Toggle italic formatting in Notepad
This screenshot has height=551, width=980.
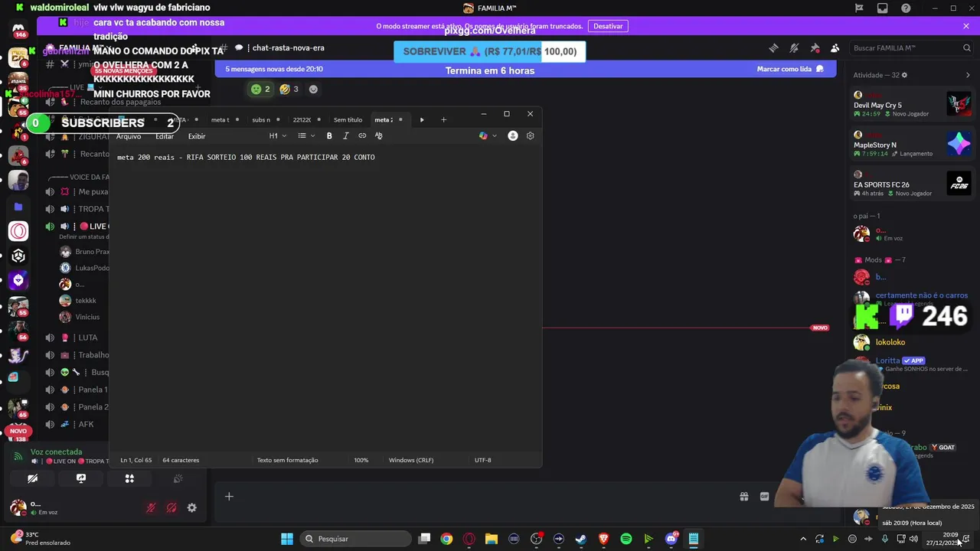pyautogui.click(x=345, y=135)
